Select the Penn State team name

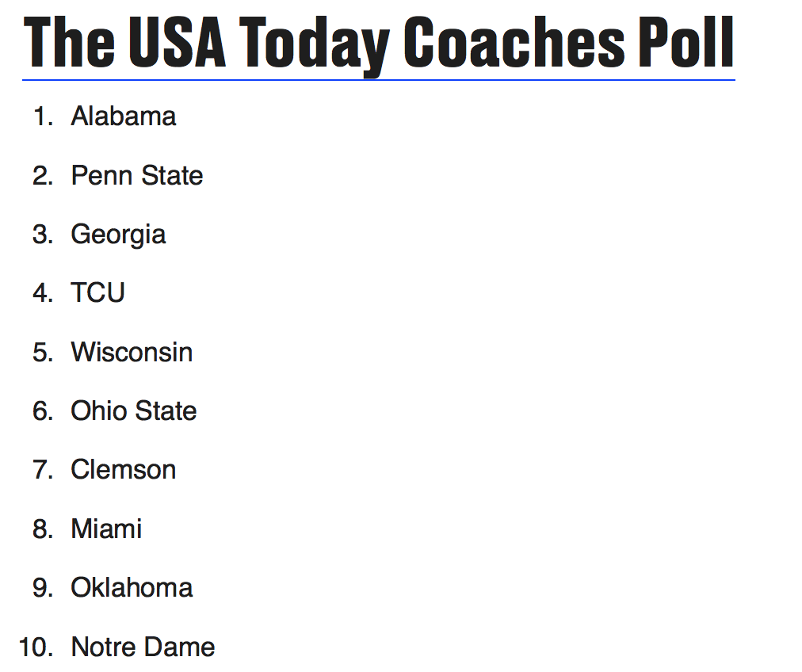click(x=136, y=175)
